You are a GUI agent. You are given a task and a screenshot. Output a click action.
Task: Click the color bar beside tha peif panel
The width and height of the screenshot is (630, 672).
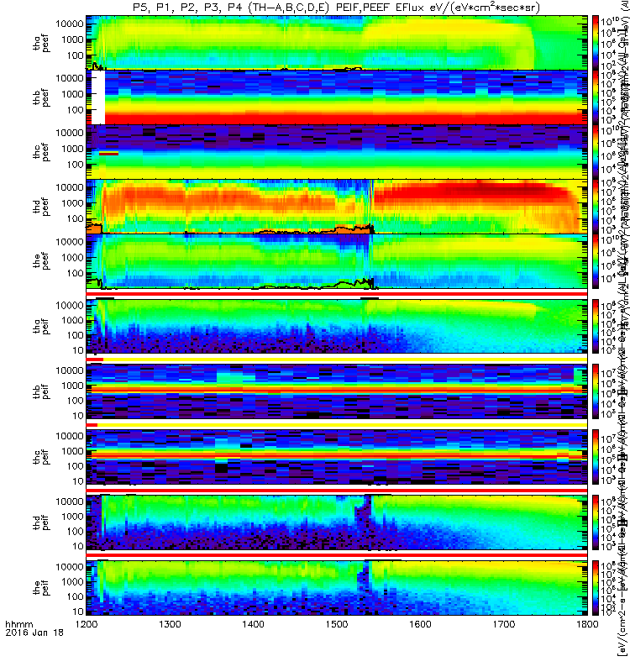coord(596,326)
